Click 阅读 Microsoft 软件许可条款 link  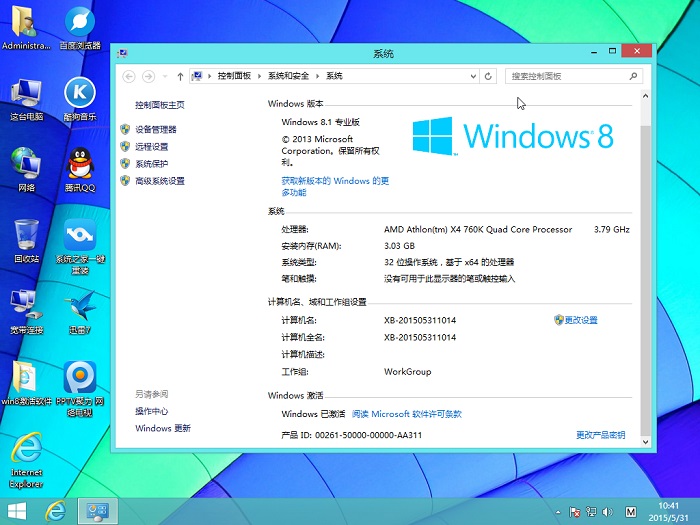(x=407, y=414)
